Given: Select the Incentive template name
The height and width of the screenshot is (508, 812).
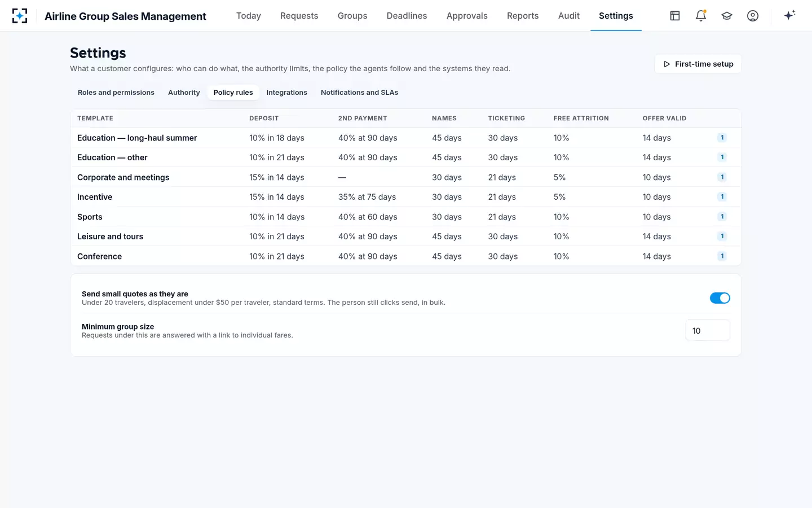Looking at the screenshot, I should [x=95, y=197].
